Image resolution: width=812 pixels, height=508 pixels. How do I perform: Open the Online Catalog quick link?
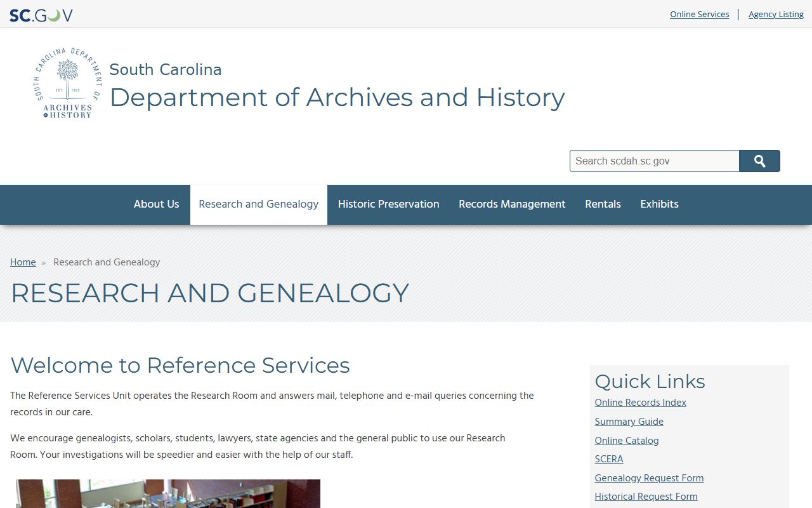click(627, 441)
